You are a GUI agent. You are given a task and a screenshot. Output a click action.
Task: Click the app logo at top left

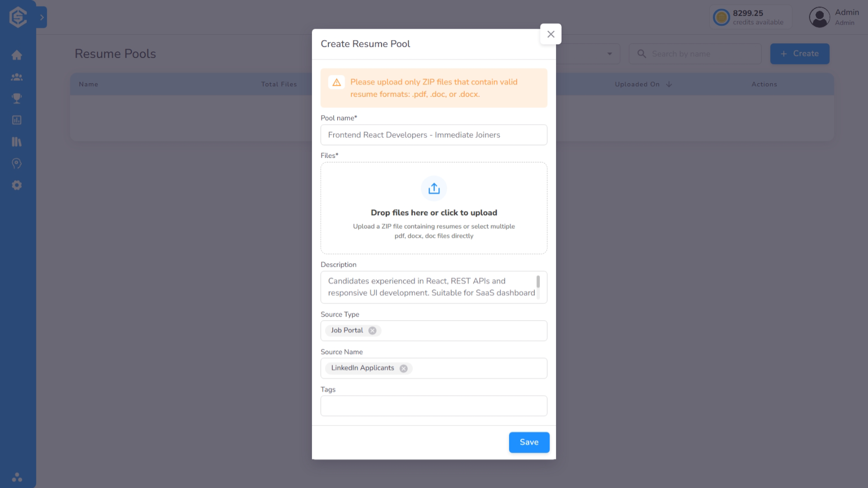coord(17,17)
